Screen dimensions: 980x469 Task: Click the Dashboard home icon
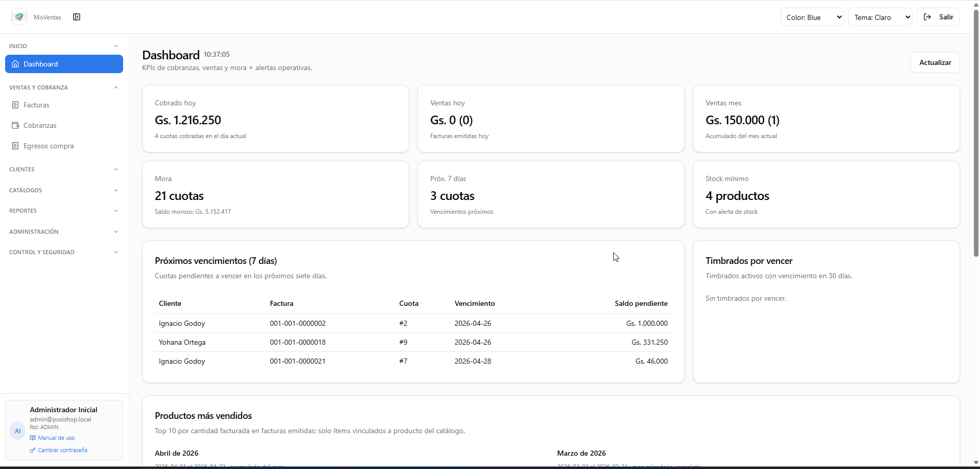pyautogui.click(x=15, y=64)
